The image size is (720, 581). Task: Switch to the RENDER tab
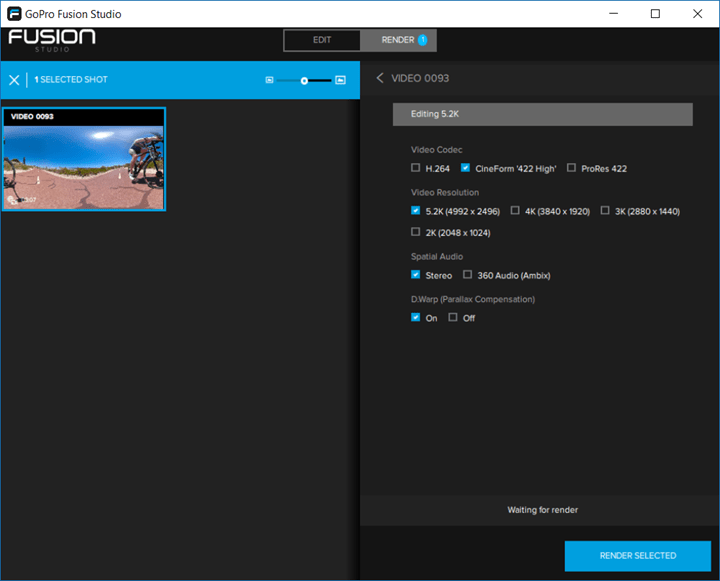(398, 40)
